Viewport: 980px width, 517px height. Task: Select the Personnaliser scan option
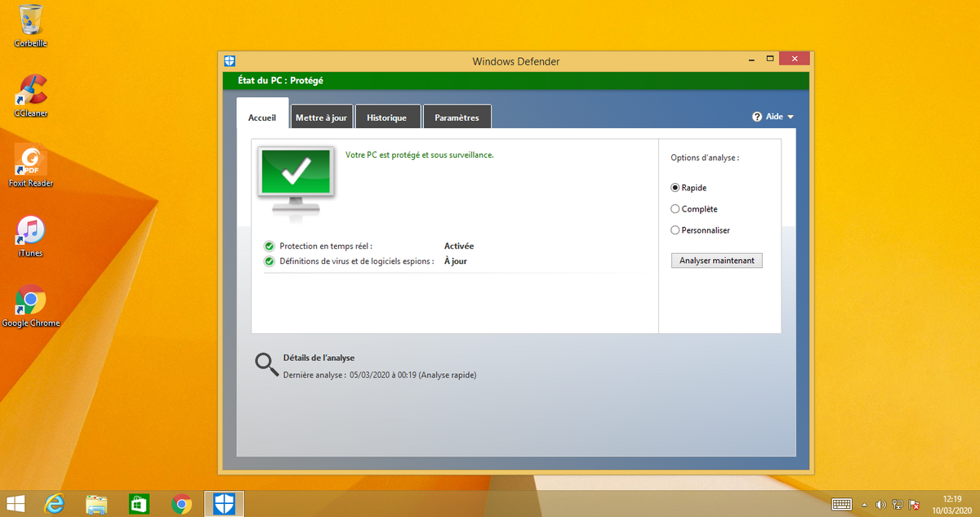[701, 230]
